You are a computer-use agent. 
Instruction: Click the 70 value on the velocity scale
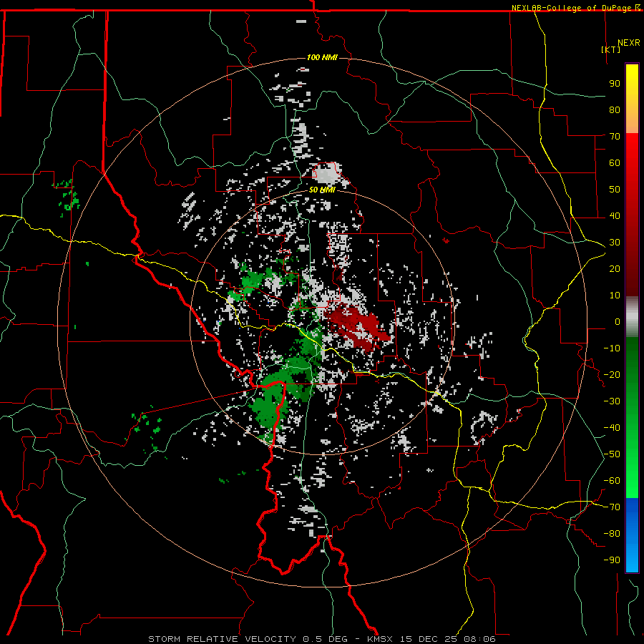point(615,137)
